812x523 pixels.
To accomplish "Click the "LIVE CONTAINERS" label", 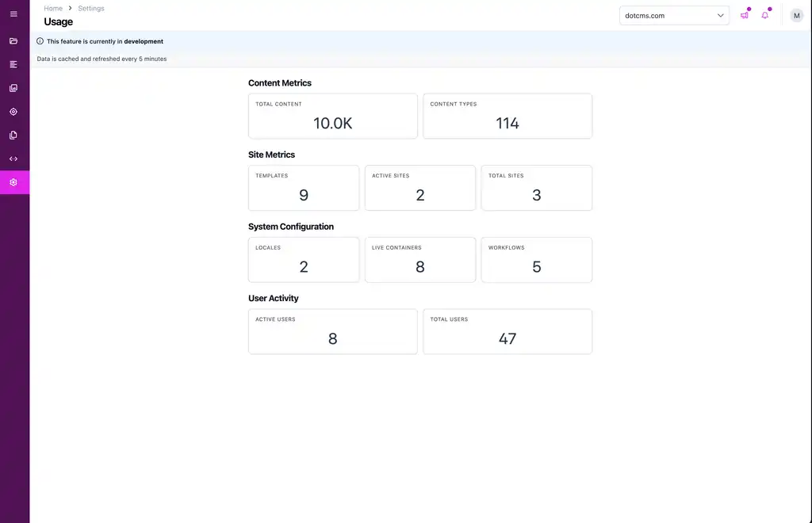I will pyautogui.click(x=396, y=248).
